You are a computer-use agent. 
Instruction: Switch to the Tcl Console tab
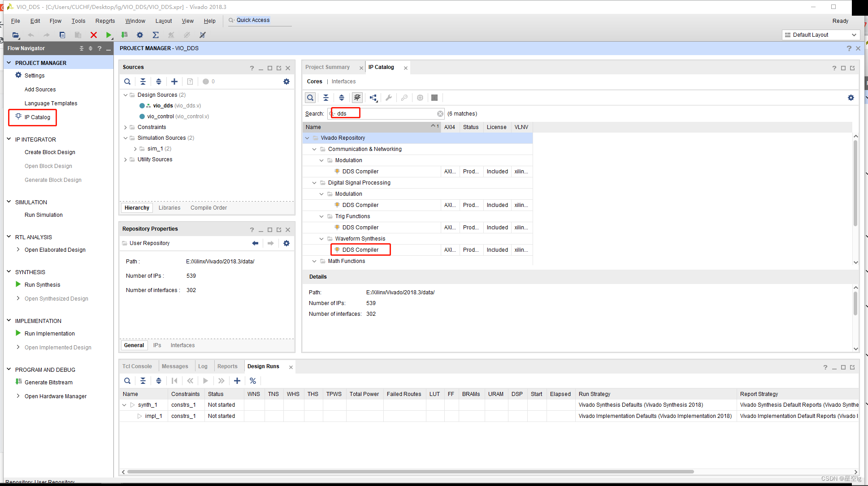(137, 366)
